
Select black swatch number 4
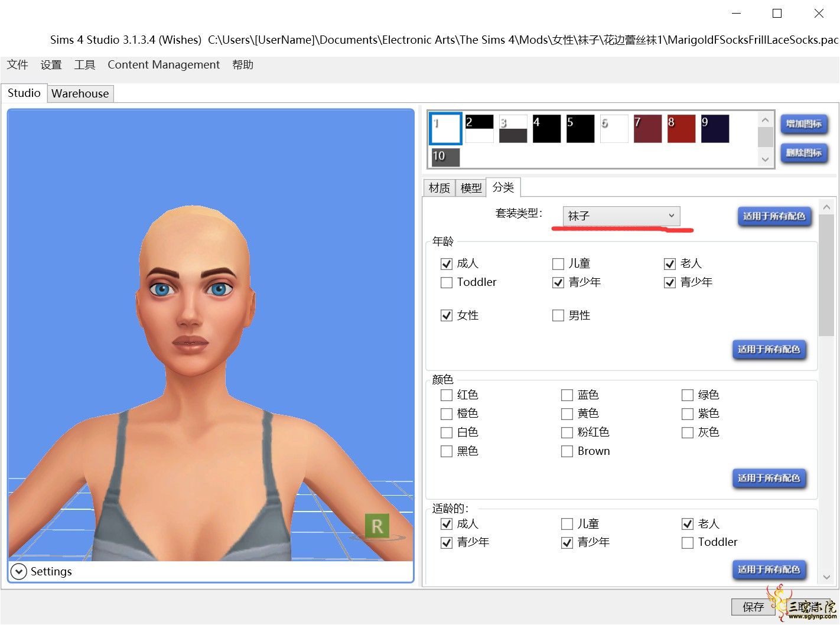(546, 129)
